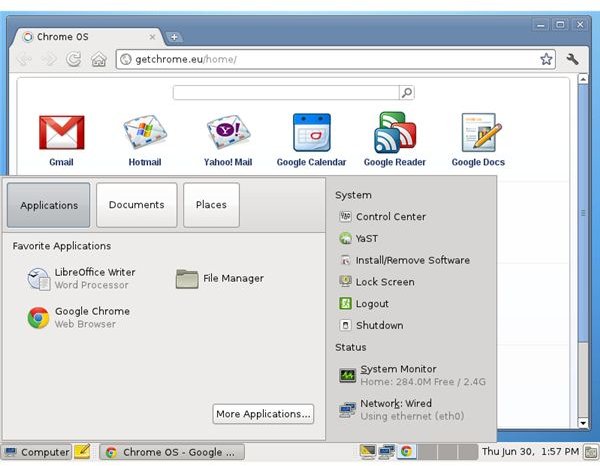This screenshot has height=466, width=600.
Task: Reload the page in Chrome
Action: point(73,59)
